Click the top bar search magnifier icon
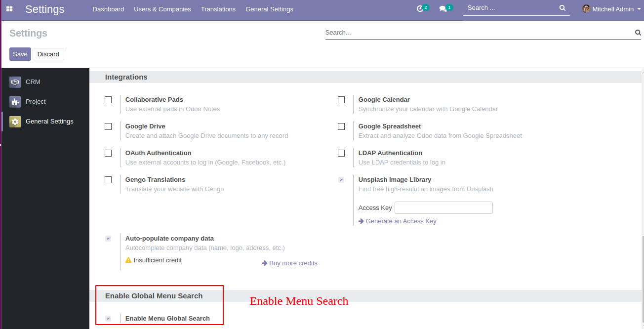The height and width of the screenshot is (329, 644). click(x=563, y=8)
